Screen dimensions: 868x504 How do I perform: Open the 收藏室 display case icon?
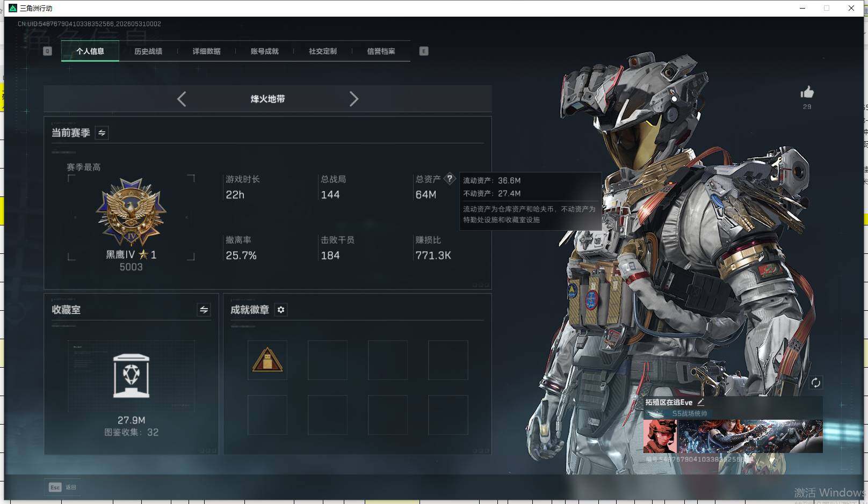pyautogui.click(x=132, y=376)
